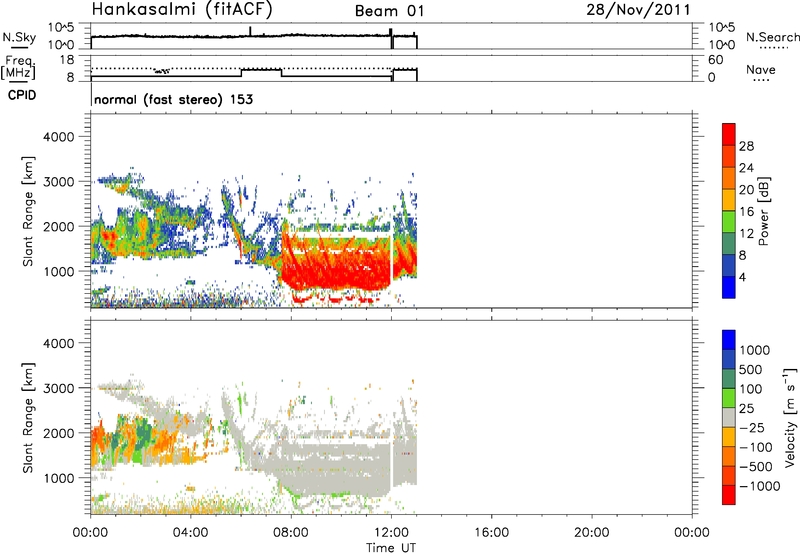The height and width of the screenshot is (554, 800).
Task: Click the '28' power scale value
Action: (x=746, y=146)
